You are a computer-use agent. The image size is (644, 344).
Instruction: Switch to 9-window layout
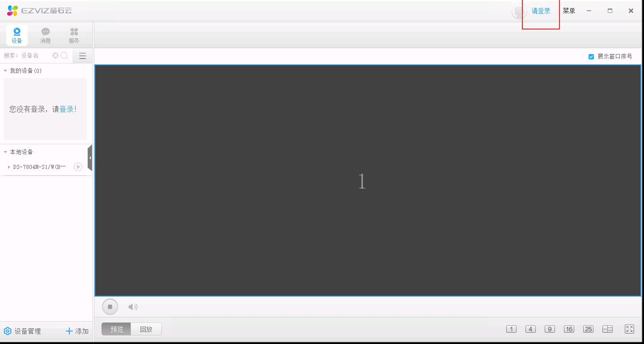click(x=550, y=329)
